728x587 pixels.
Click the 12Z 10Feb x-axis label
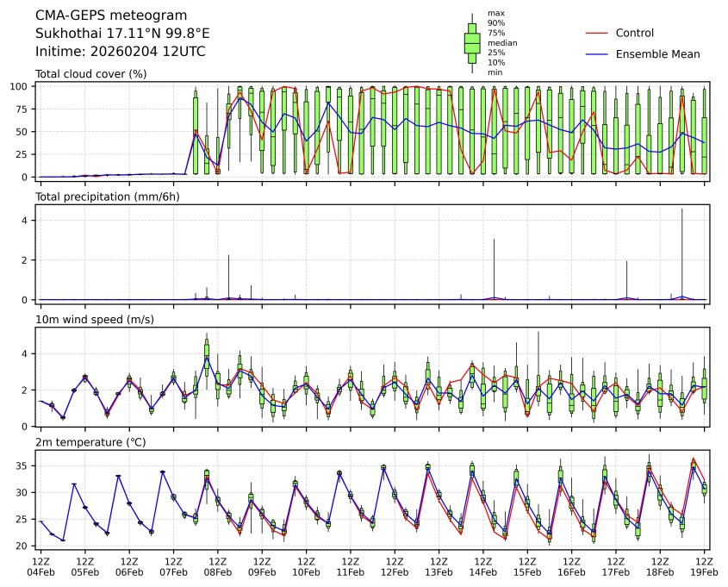pos(306,566)
